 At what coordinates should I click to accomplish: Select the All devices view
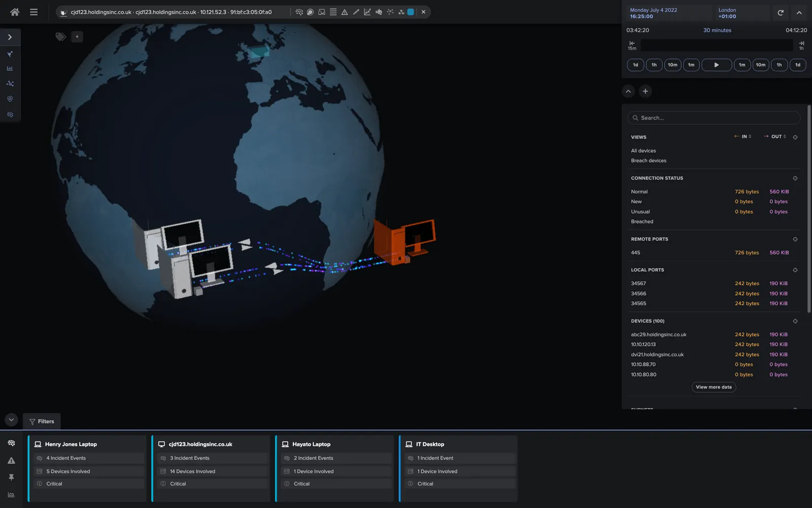(x=644, y=150)
